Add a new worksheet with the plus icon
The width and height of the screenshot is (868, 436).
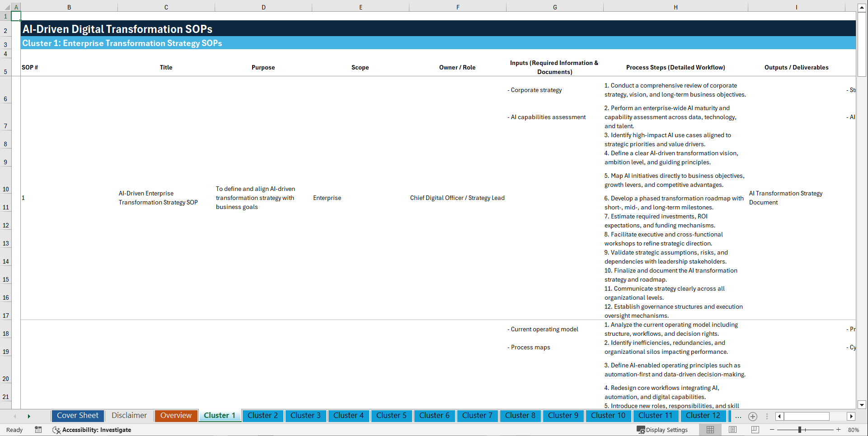coord(753,416)
